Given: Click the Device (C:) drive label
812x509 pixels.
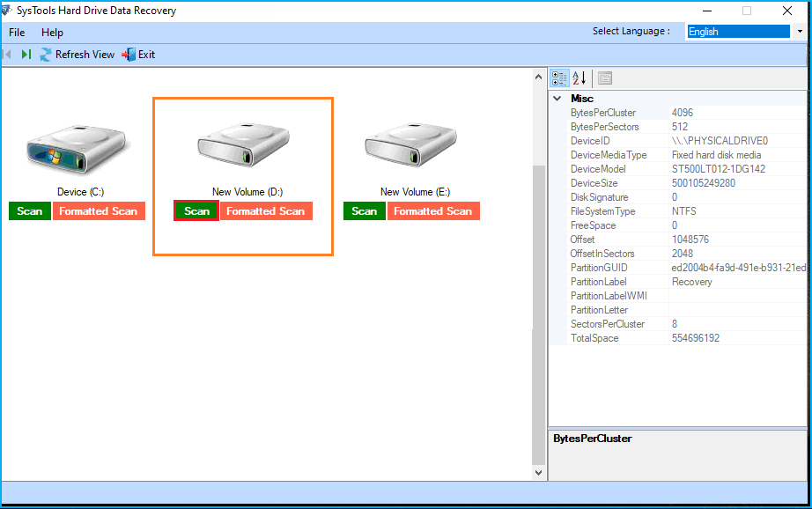Looking at the screenshot, I should (x=81, y=192).
